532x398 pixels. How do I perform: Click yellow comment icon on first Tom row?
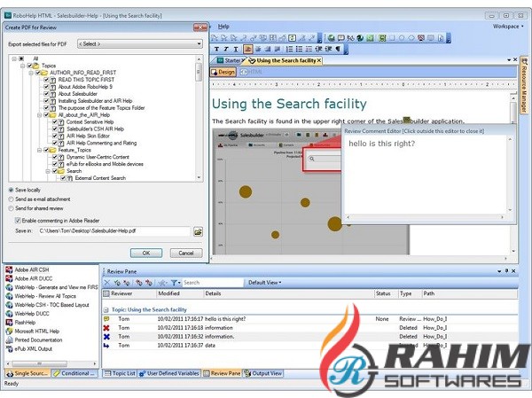pos(106,319)
